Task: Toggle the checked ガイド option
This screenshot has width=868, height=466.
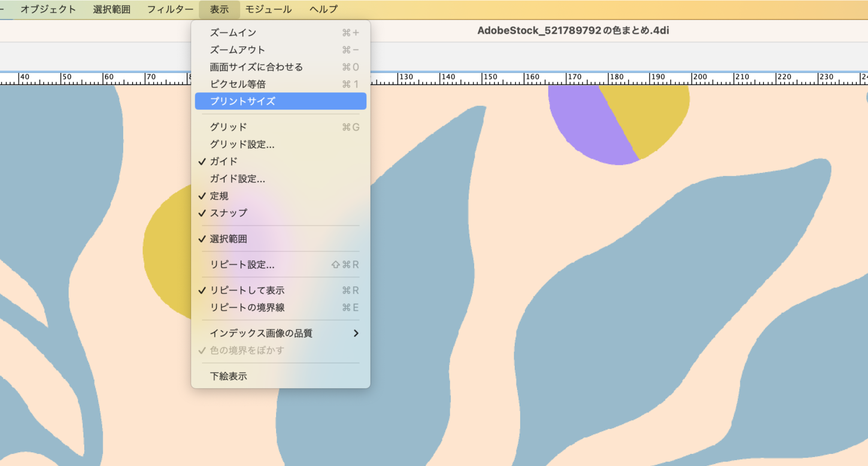Action: point(223,161)
